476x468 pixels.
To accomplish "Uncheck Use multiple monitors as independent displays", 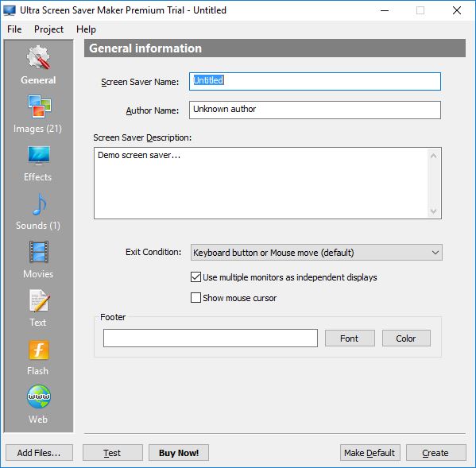I will 195,277.
